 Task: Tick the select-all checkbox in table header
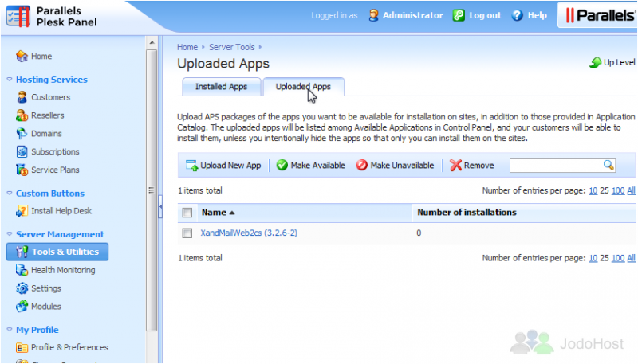[187, 213]
